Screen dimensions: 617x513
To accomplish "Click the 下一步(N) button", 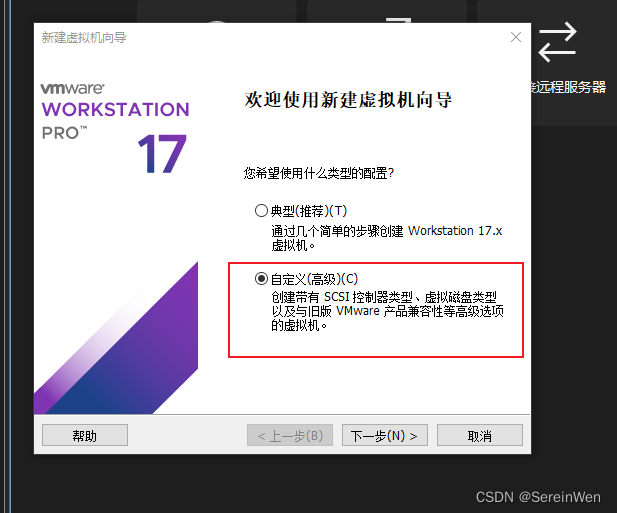I will pyautogui.click(x=384, y=435).
